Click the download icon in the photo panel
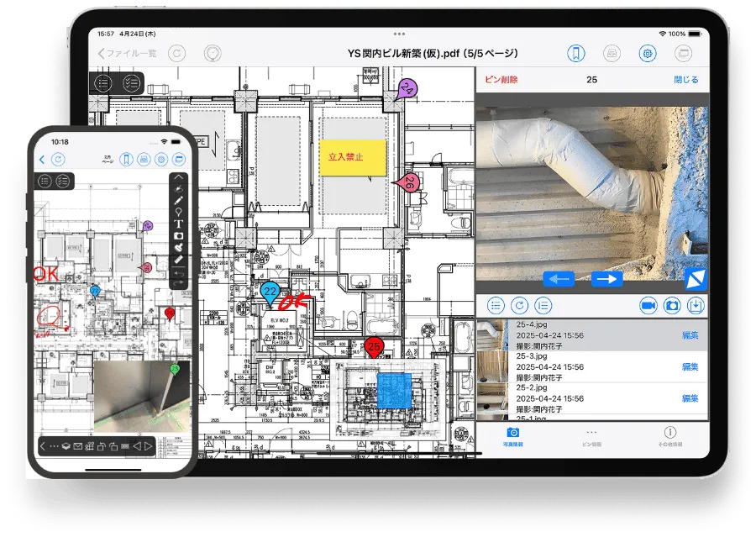 point(696,305)
